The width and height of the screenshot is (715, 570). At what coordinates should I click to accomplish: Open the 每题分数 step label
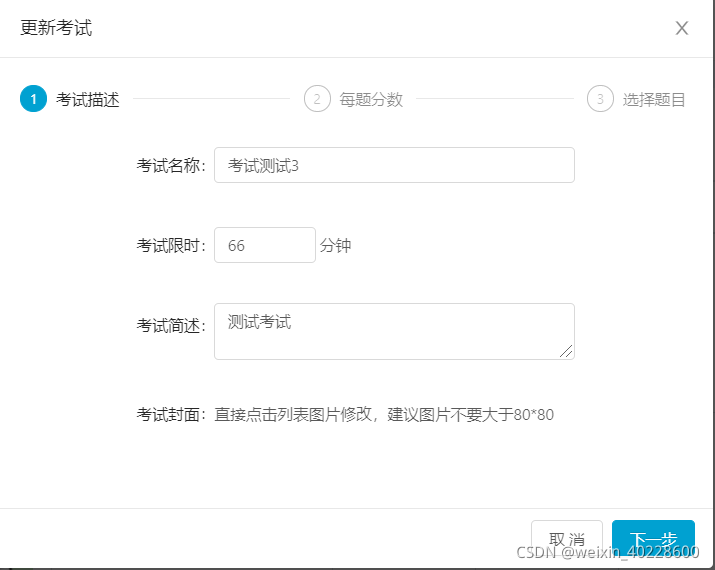[x=371, y=99]
